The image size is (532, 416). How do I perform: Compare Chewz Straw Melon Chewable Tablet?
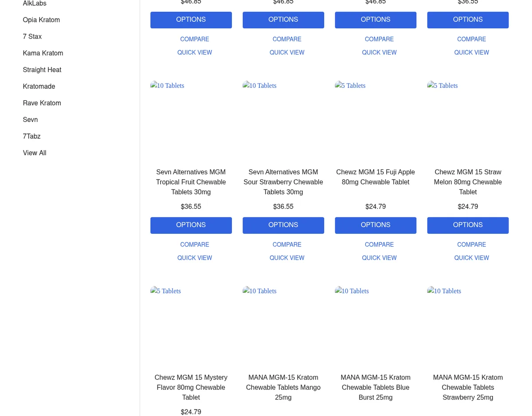[471, 245]
